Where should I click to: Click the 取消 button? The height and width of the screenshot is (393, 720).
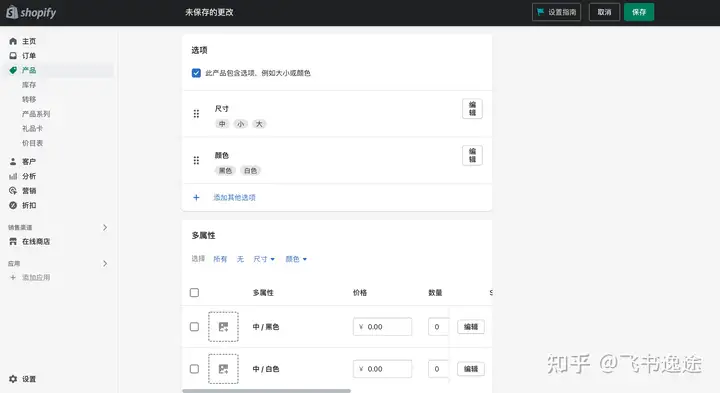click(x=604, y=12)
